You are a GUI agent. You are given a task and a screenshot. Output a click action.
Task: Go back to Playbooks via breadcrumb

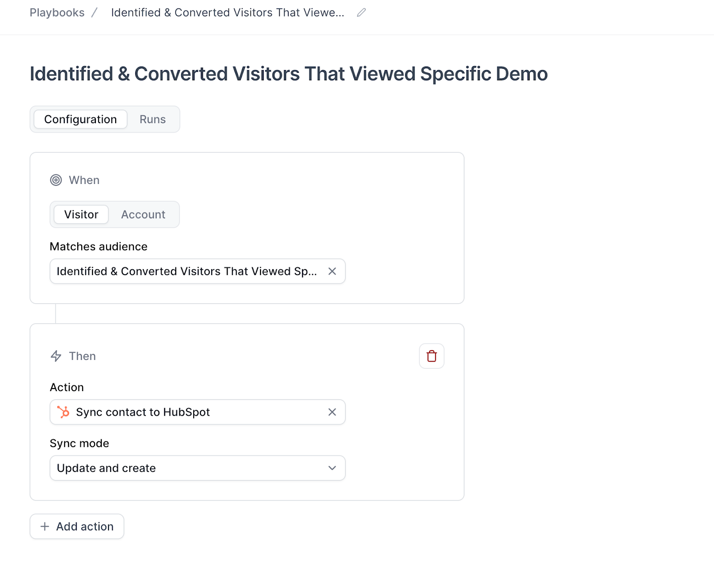coord(57,13)
